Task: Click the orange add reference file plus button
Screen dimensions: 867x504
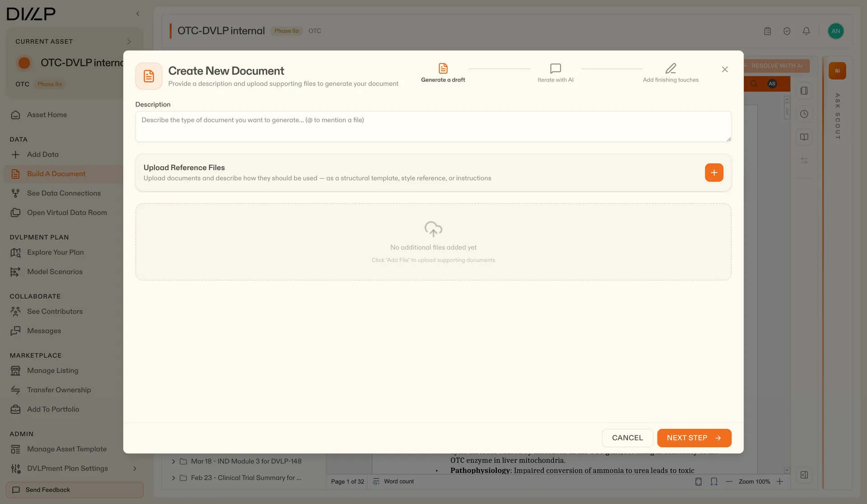Action: pos(714,172)
